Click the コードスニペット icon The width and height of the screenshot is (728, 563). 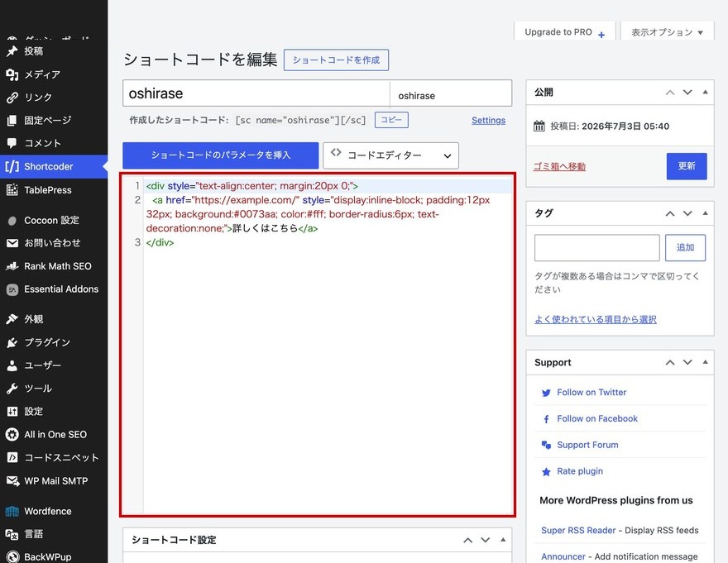12,458
